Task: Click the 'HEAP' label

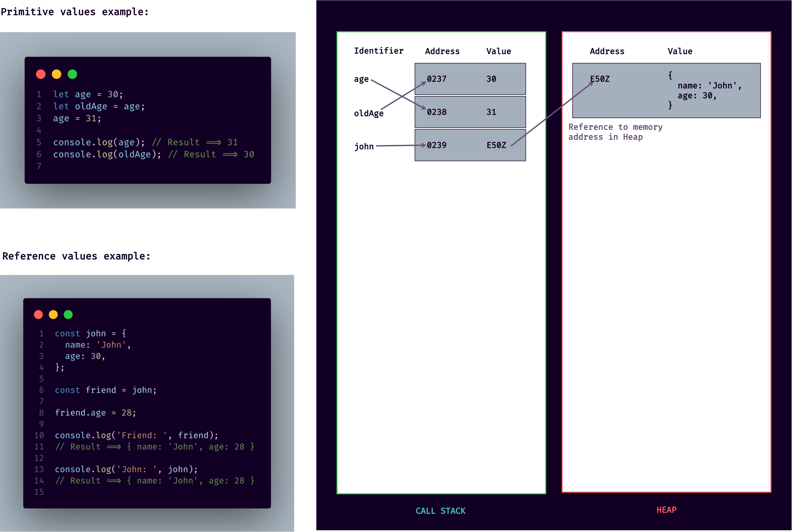Action: pos(666,510)
